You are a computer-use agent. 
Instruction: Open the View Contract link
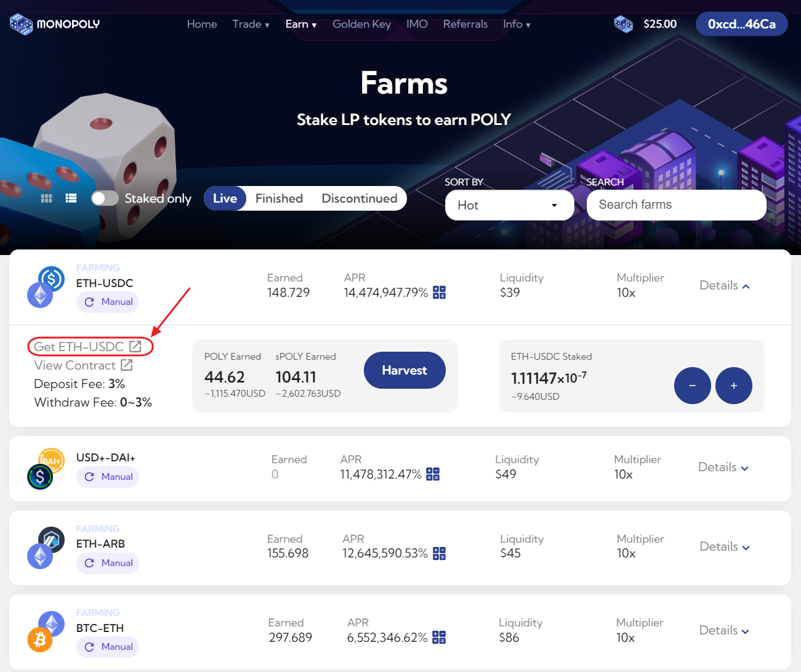83,365
